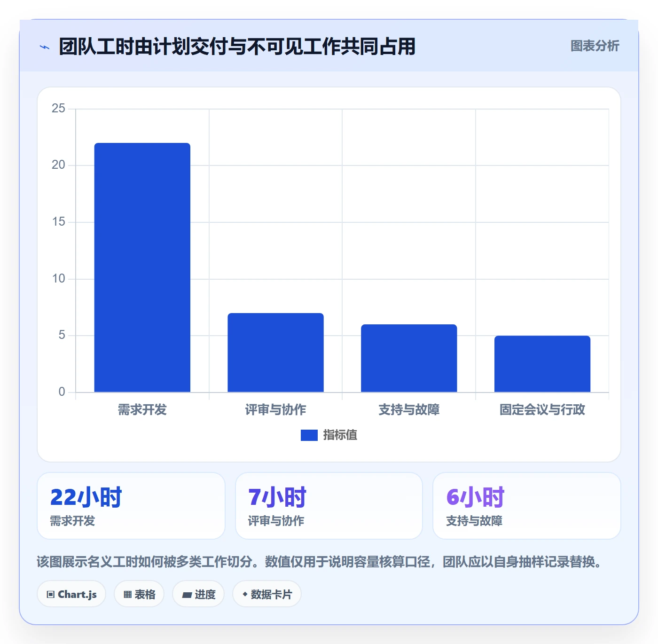Screen dimensions: 658x644
Task: Click the 评审与协作 x-axis label
Action: [276, 410]
